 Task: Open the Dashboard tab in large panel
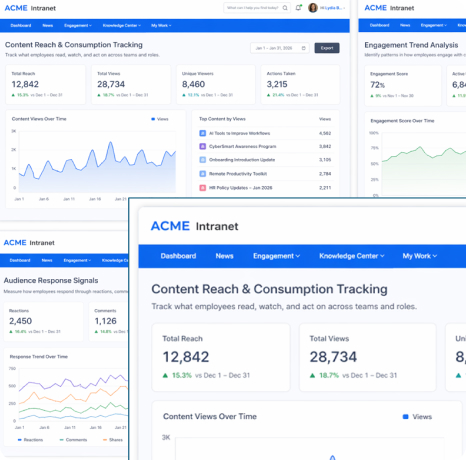click(x=178, y=256)
